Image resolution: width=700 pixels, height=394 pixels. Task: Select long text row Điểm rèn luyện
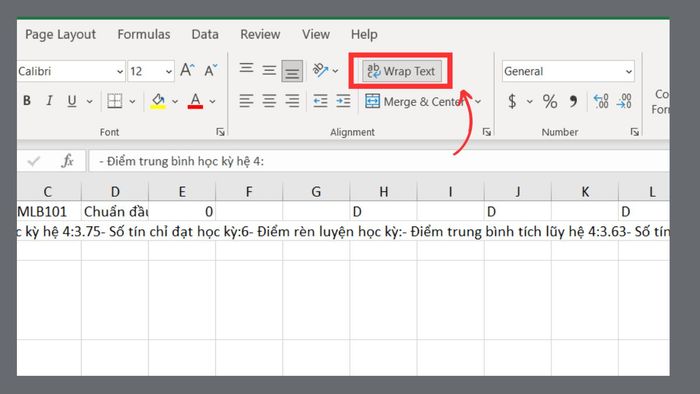(343, 232)
